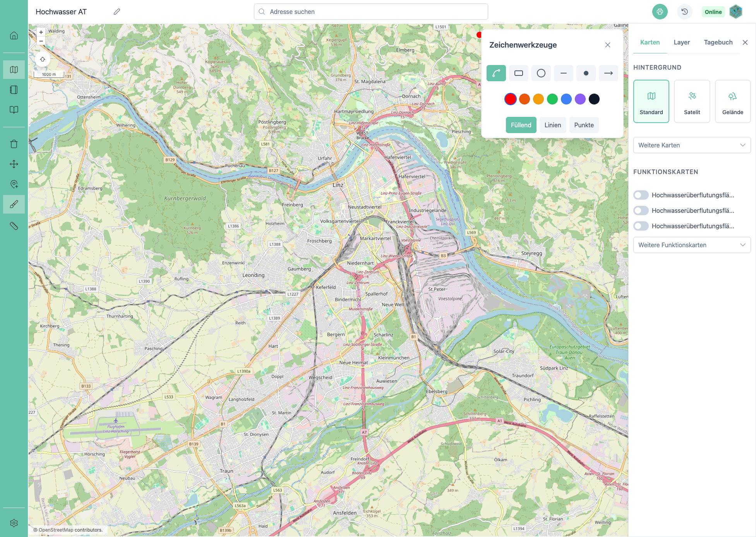The height and width of the screenshot is (537, 756).
Task: Click the Linien button
Action: pos(552,125)
